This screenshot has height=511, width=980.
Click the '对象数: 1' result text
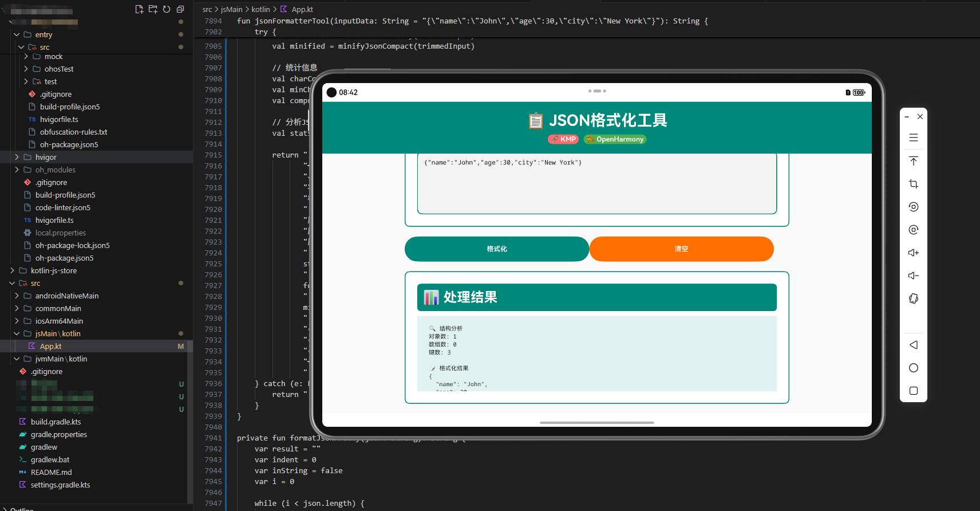pos(442,336)
